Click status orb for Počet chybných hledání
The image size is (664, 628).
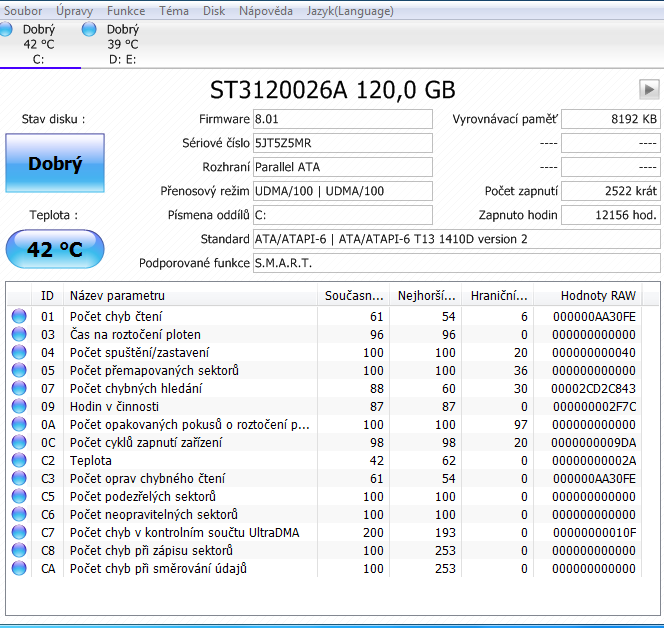(x=19, y=389)
